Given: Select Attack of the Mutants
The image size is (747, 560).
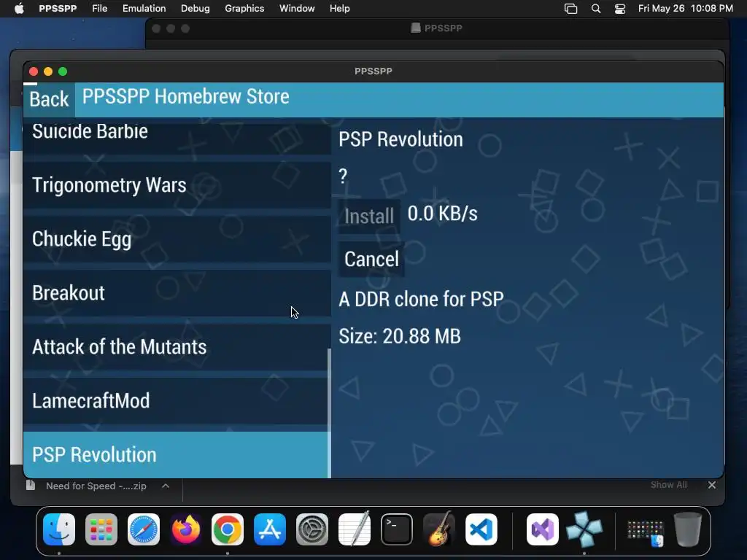Looking at the screenshot, I should pyautogui.click(x=177, y=346).
